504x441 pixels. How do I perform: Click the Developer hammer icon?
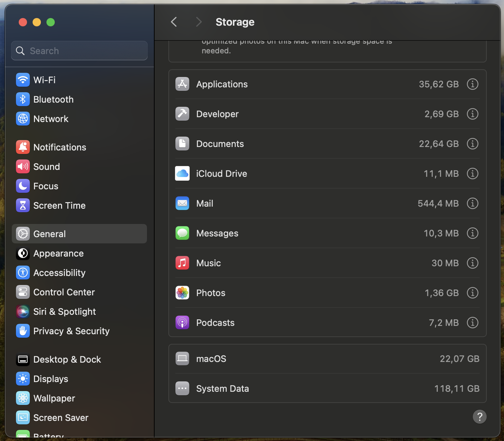click(x=182, y=114)
